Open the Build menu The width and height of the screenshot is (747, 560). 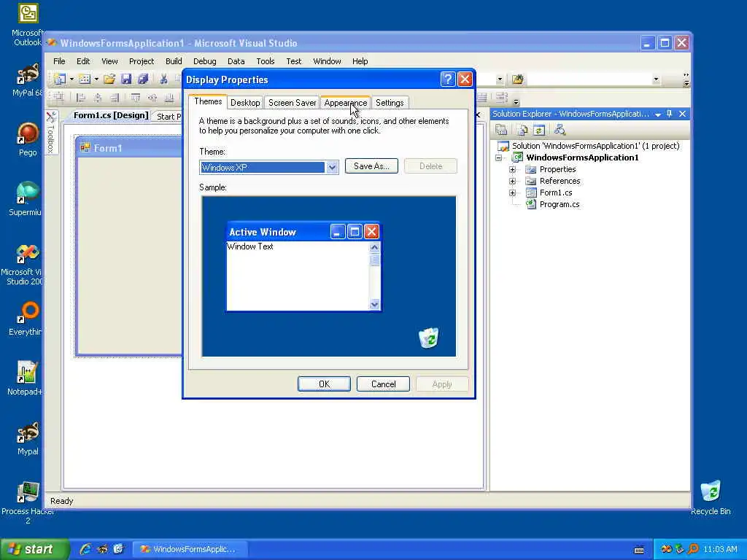tap(174, 61)
